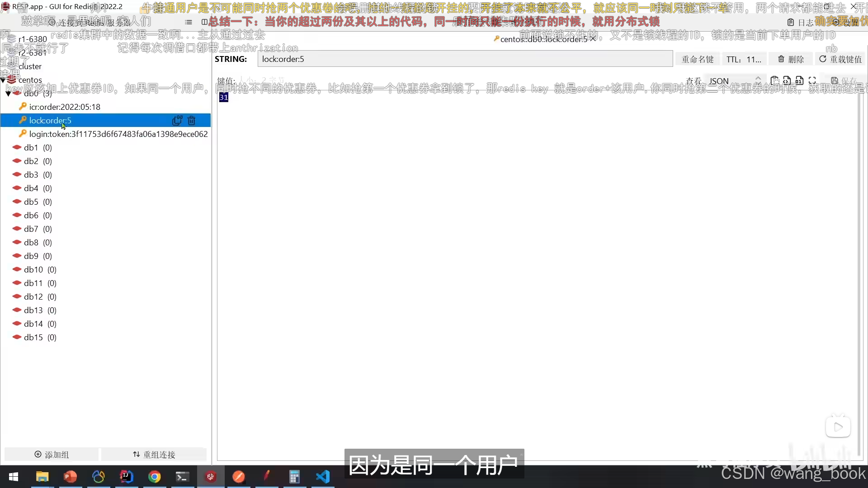Collapse the db0 database node
The width and height of the screenshot is (868, 488).
(x=8, y=94)
